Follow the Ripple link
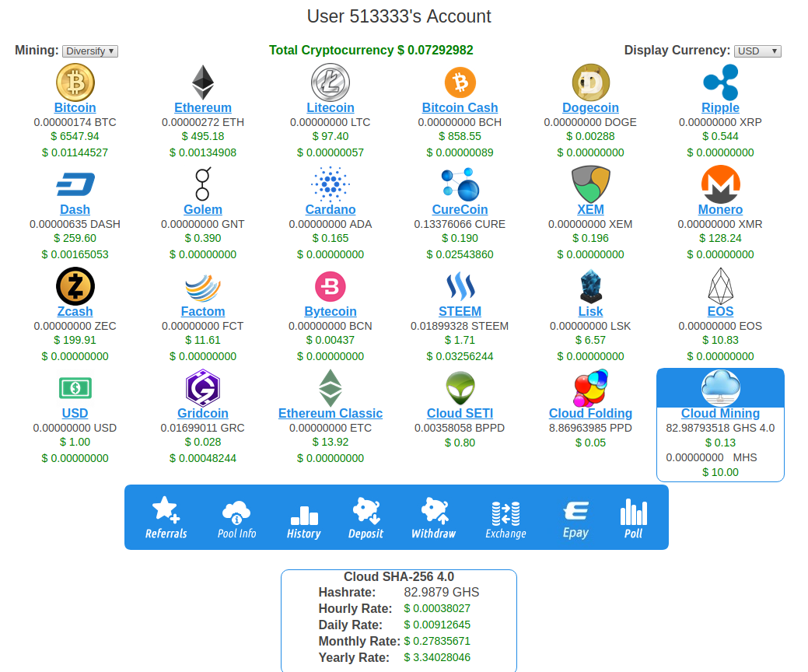Image resolution: width=808 pixels, height=672 pixels. 720,107
